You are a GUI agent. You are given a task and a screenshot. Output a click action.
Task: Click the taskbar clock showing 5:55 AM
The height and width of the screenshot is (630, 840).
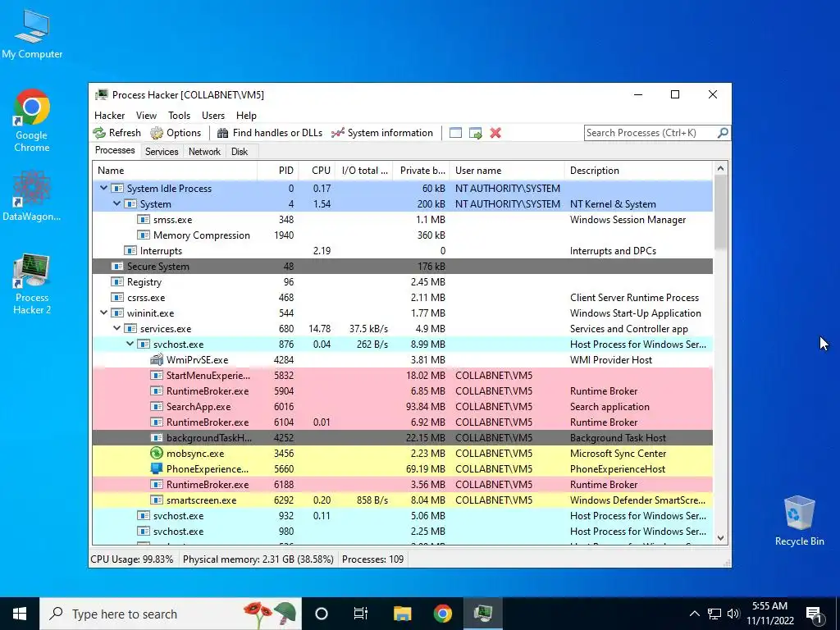pyautogui.click(x=769, y=614)
